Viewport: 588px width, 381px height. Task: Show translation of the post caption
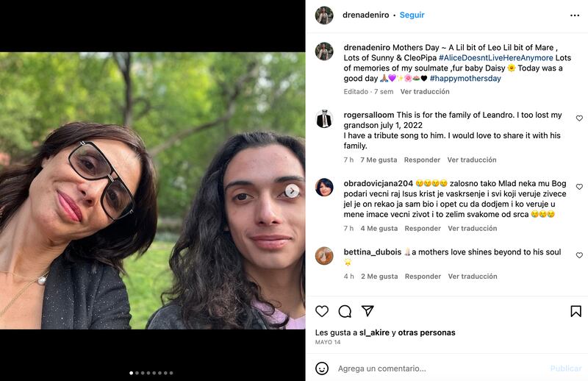pyautogui.click(x=425, y=92)
